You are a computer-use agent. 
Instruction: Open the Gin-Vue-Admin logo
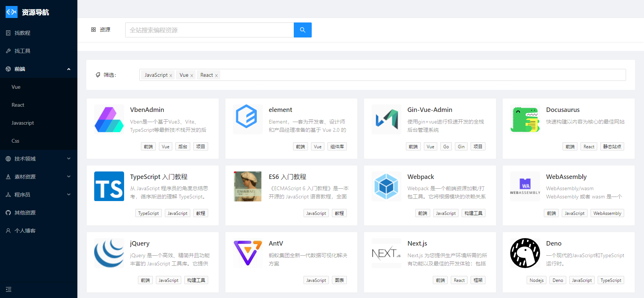pos(386,119)
